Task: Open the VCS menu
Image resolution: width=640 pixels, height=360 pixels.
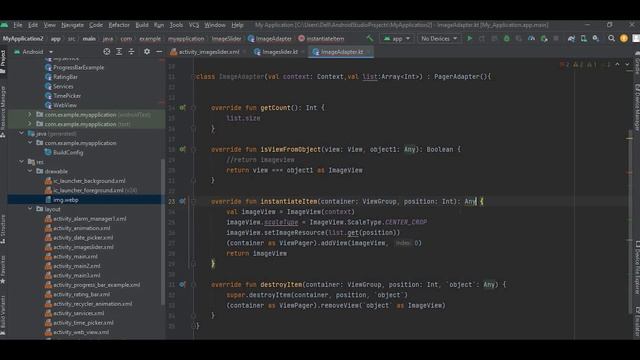Action: (x=194, y=25)
